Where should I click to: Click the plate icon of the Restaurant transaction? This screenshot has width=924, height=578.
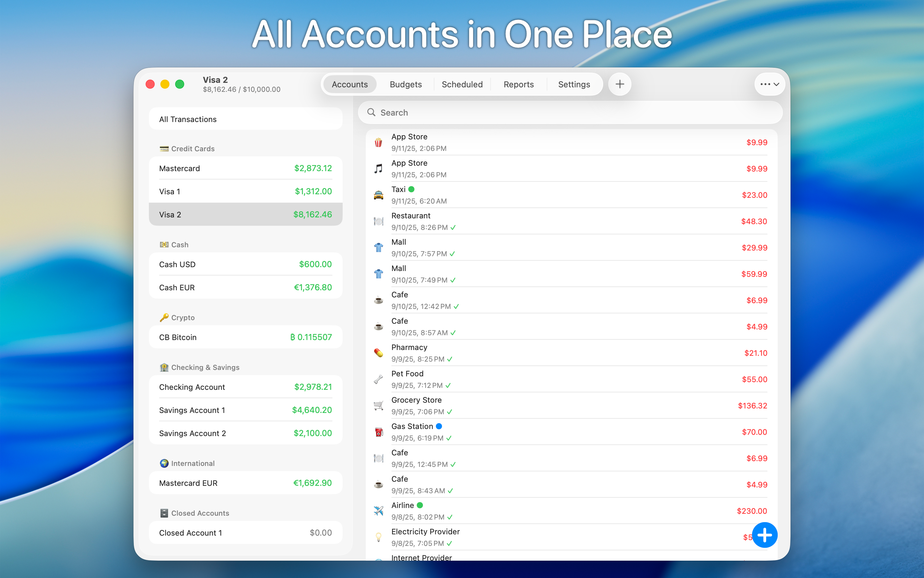(378, 221)
